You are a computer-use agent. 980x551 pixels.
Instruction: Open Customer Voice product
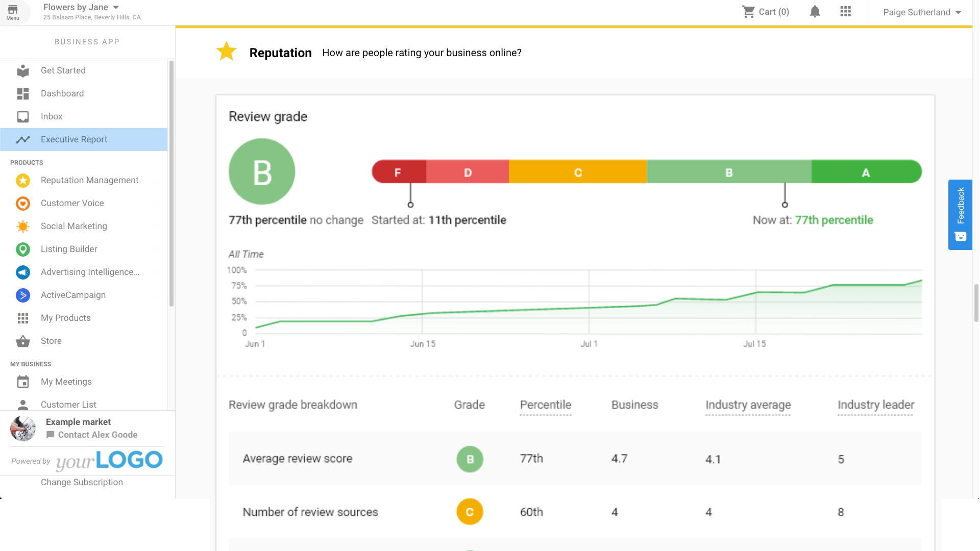(x=84, y=203)
